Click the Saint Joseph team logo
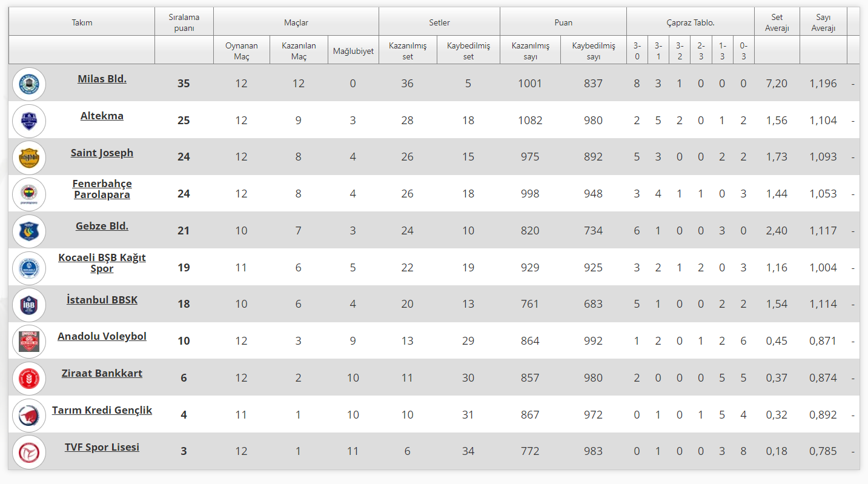 (x=29, y=157)
